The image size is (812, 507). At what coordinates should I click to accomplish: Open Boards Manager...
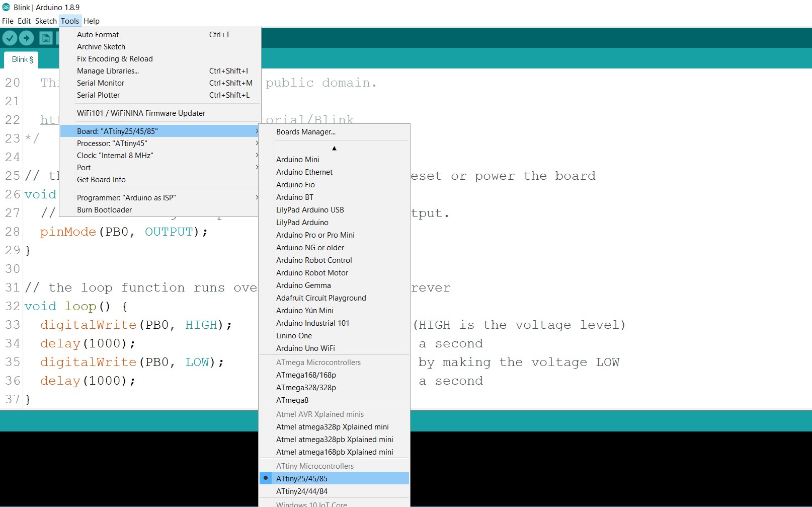[334, 132]
